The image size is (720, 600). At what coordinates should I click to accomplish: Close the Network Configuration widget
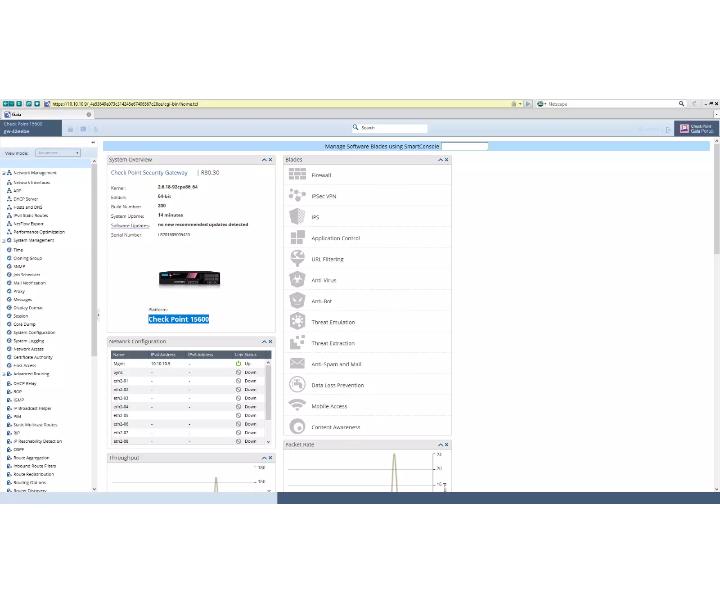coord(270,342)
